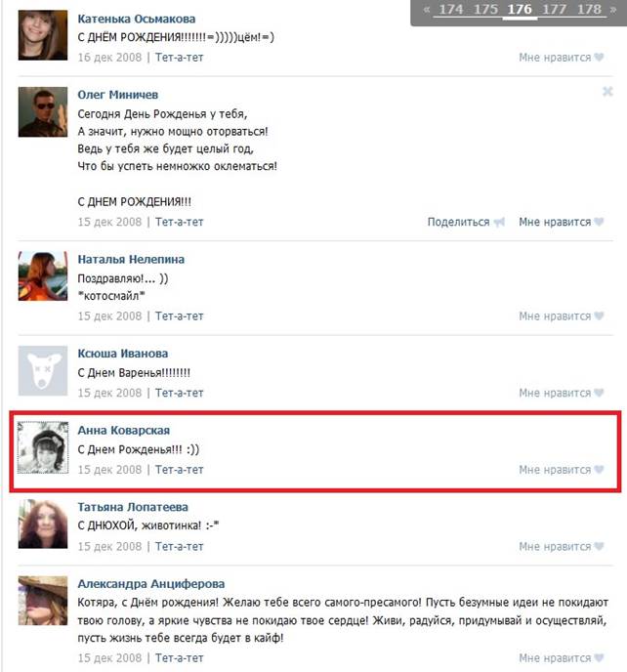627x672 pixels.
Task: Click Ксюша Иванова's default dog avatar
Action: tap(43, 371)
